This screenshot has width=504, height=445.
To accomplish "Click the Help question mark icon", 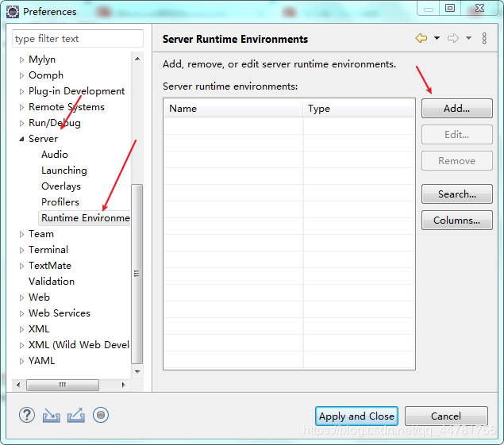I will (x=27, y=415).
